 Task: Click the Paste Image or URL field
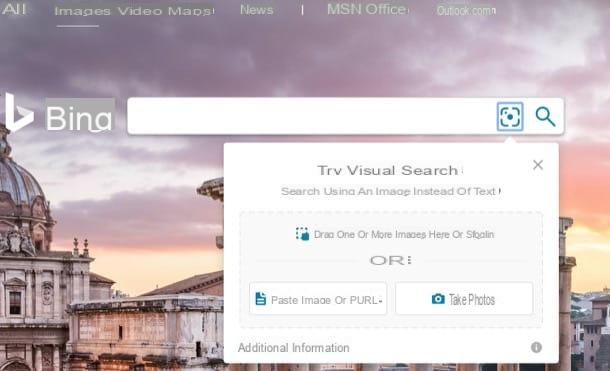tap(318, 299)
